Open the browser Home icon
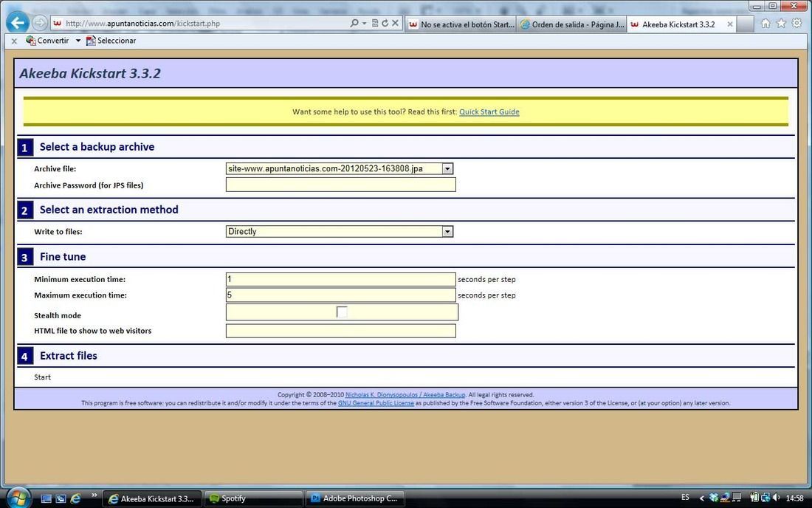This screenshot has height=508, width=812. click(765, 24)
